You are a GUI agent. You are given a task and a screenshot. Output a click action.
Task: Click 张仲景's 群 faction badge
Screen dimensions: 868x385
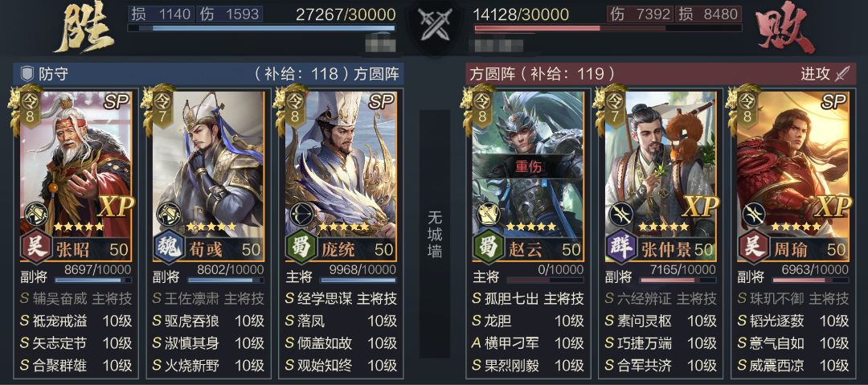620,247
